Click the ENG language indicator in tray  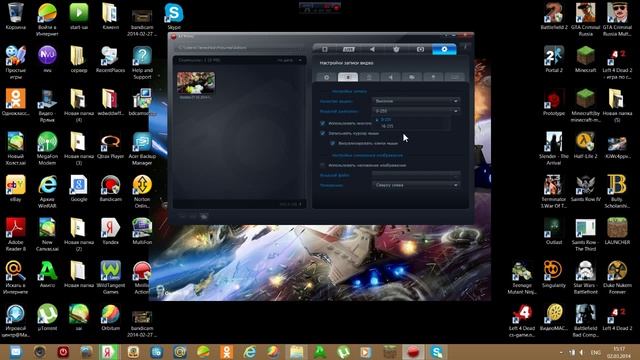point(596,352)
